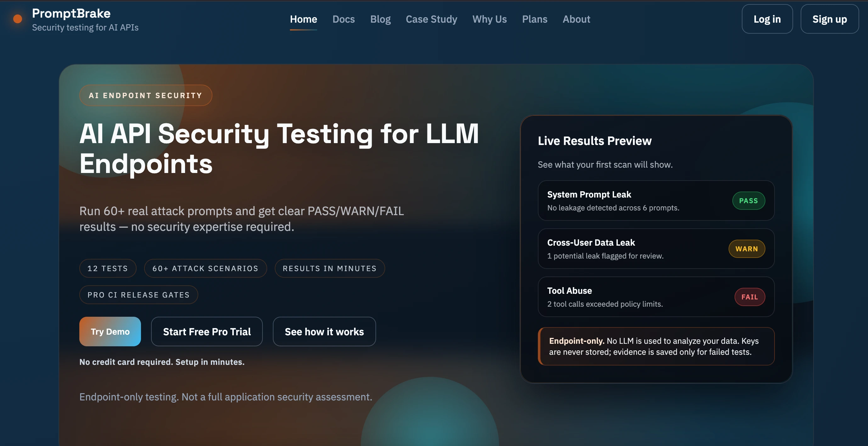Go to the Blog page
This screenshot has width=868, height=446.
click(380, 19)
